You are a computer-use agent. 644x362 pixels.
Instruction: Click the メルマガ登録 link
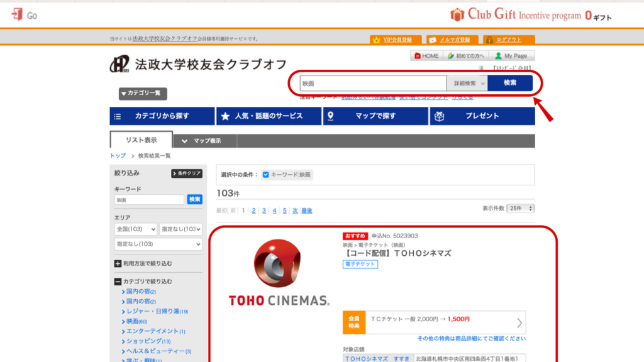click(x=455, y=40)
